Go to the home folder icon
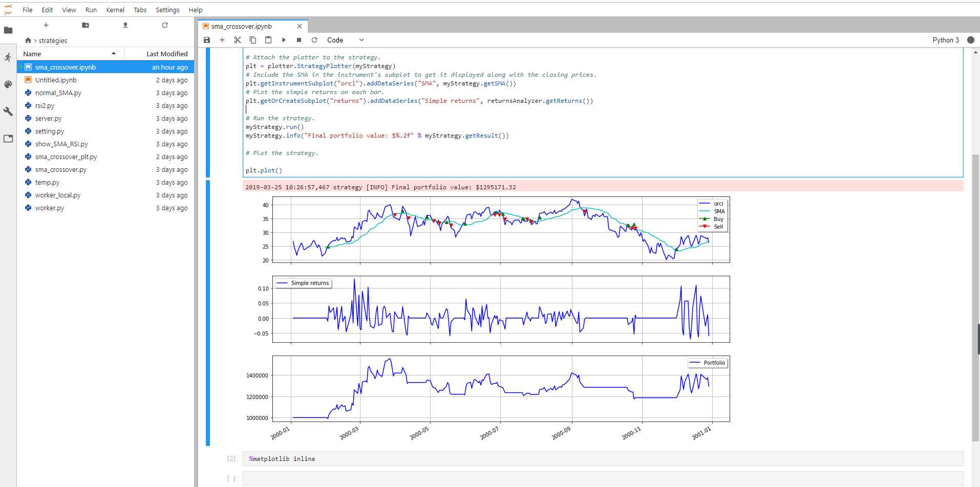This screenshot has width=980, height=487. pos(28,40)
